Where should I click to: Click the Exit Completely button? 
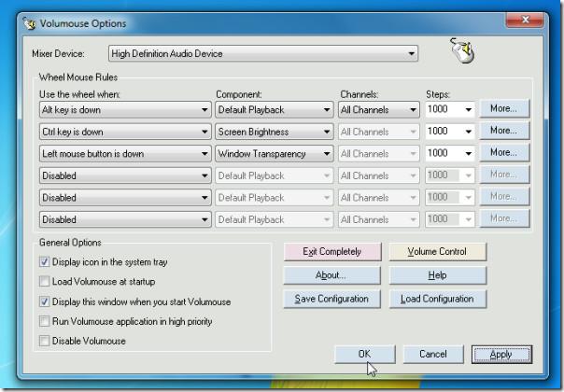tap(332, 252)
